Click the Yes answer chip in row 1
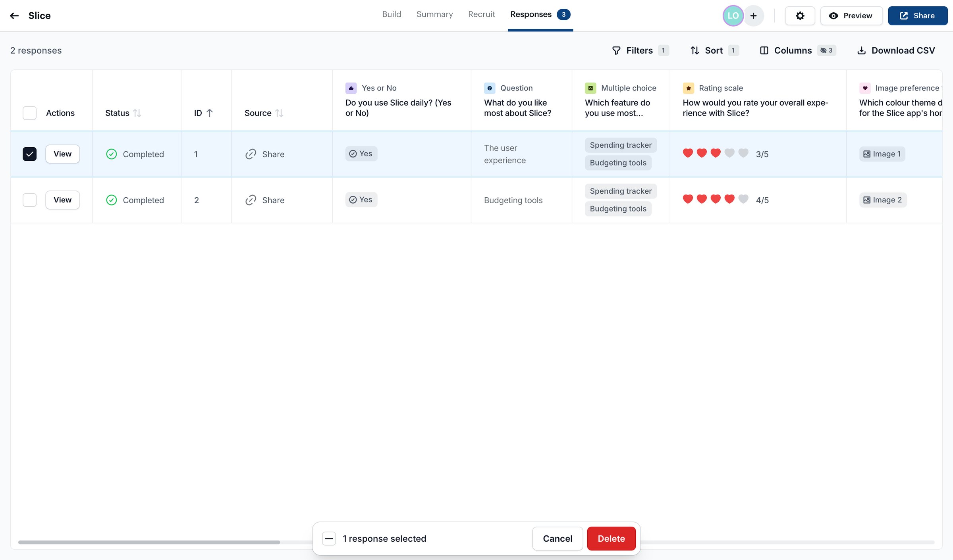The height and width of the screenshot is (560, 953). (x=361, y=154)
